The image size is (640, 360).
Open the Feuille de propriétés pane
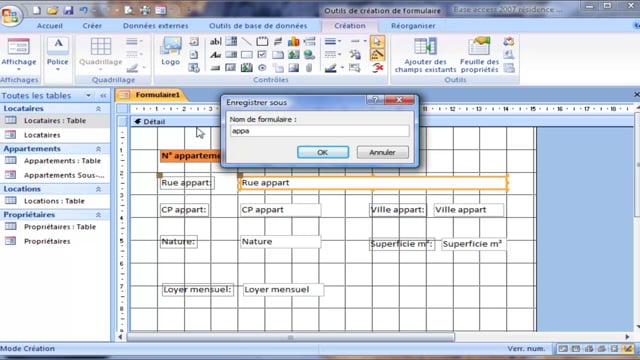(479, 55)
